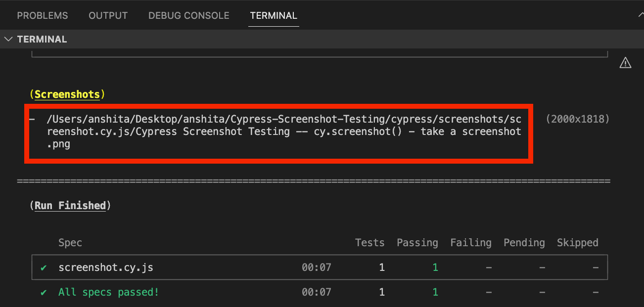Click the Tests column header
This screenshot has width=644, height=307.
pyautogui.click(x=369, y=243)
